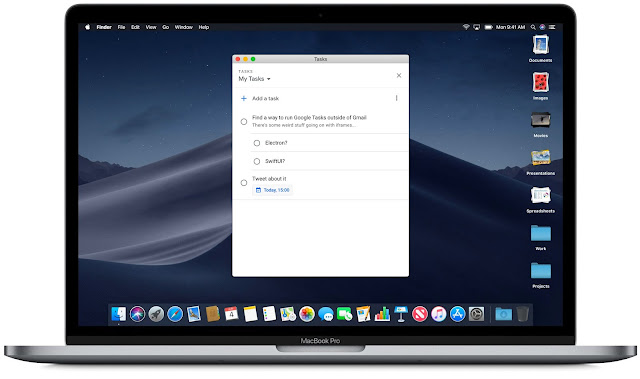
Task: Click the AirPlay display icon in menu bar
Action: tap(477, 27)
